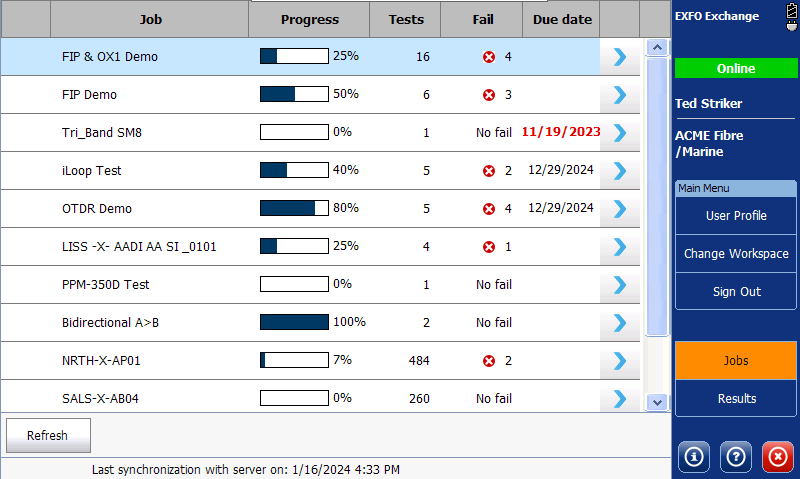The width and height of the screenshot is (800, 479).
Task: Click the help question mark icon
Action: point(736,456)
